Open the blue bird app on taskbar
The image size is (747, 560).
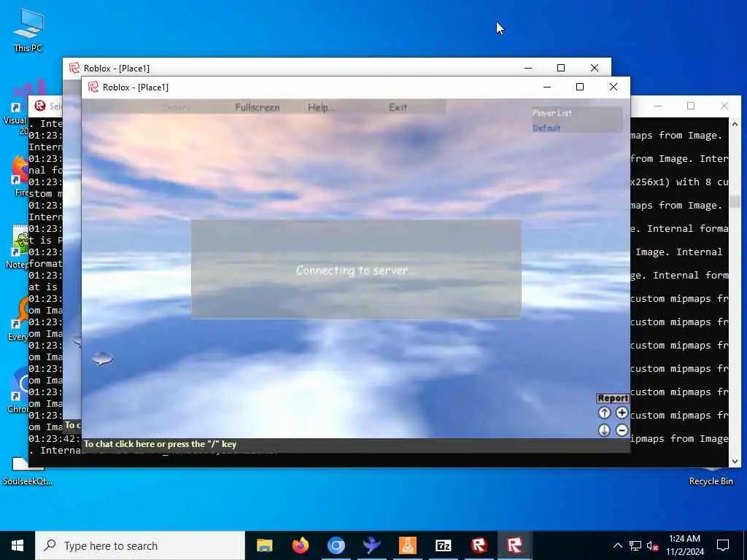tap(371, 545)
